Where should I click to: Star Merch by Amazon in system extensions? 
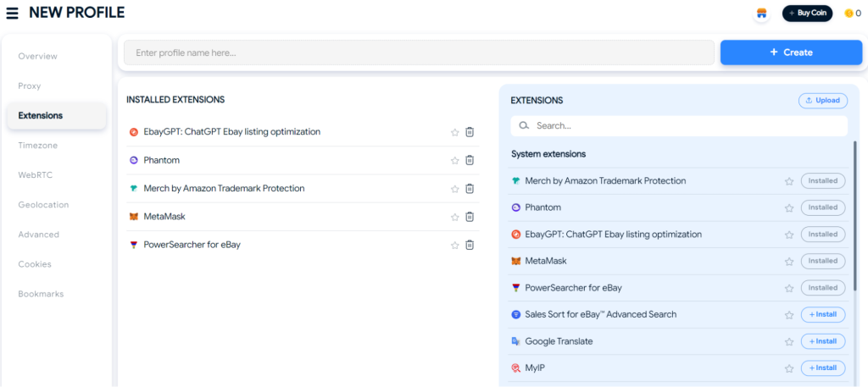tap(789, 181)
